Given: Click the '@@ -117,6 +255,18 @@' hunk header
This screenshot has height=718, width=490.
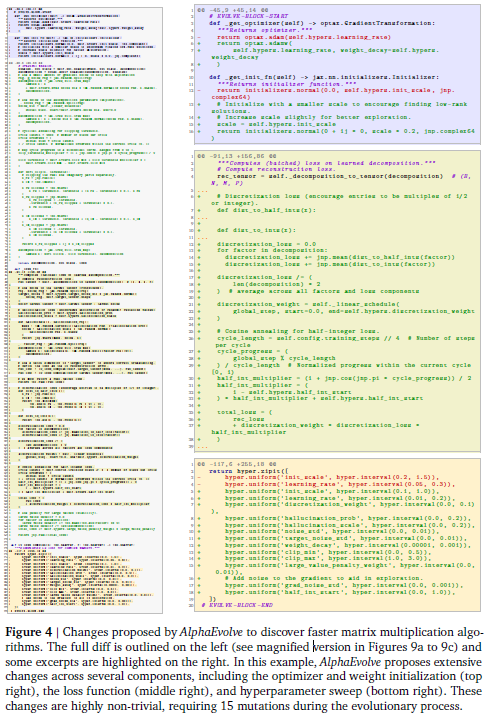Looking at the screenshot, I should tap(237, 464).
